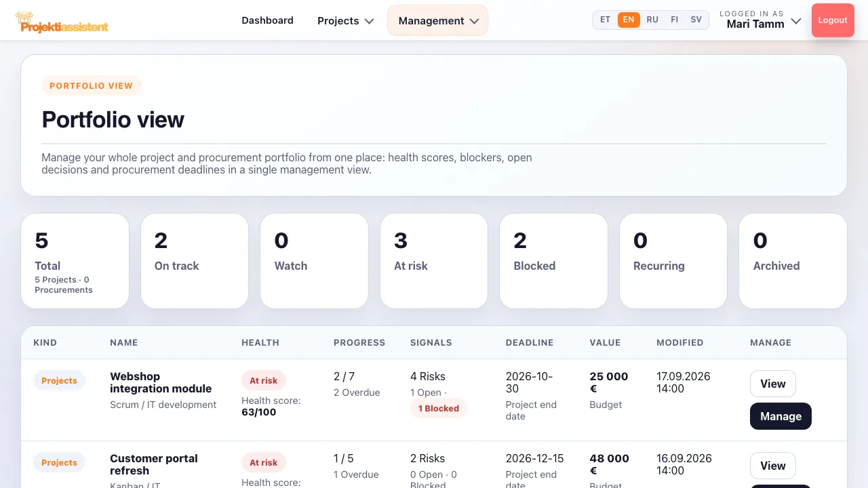Click the 2 Risks text
The width and height of the screenshot is (868, 488).
click(x=428, y=458)
